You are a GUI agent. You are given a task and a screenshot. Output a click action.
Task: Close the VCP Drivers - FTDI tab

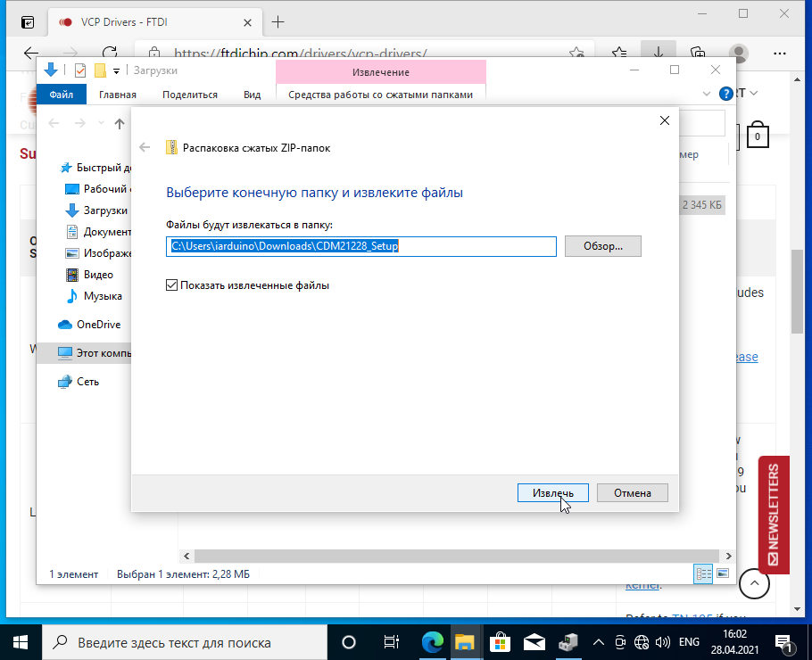(247, 23)
